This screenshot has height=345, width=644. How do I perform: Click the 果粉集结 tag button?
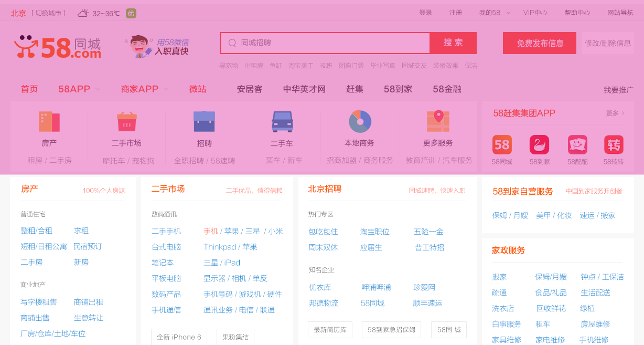235,337
